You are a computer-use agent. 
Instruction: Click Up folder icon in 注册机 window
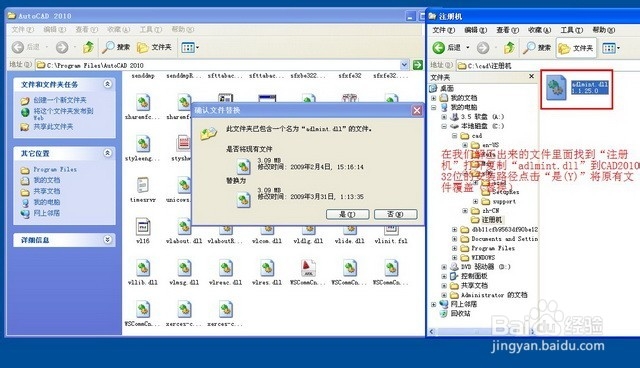(x=509, y=48)
